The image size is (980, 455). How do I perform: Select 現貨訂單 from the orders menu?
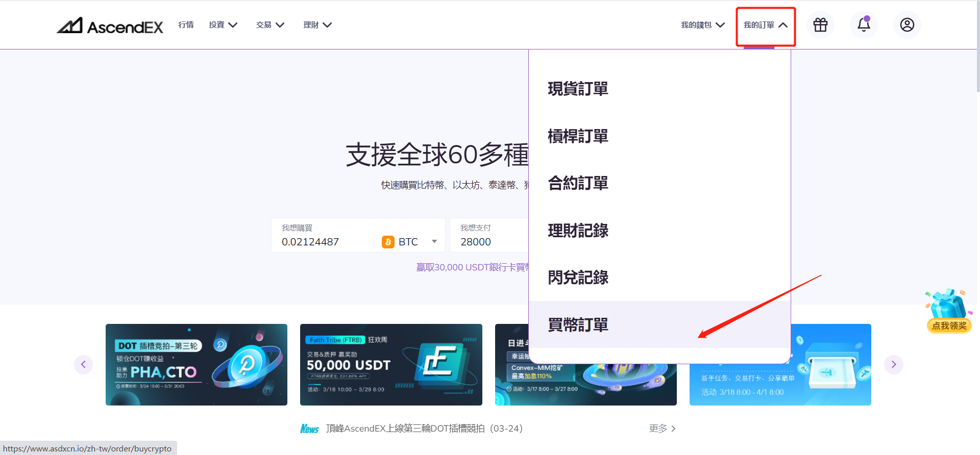tap(659, 89)
